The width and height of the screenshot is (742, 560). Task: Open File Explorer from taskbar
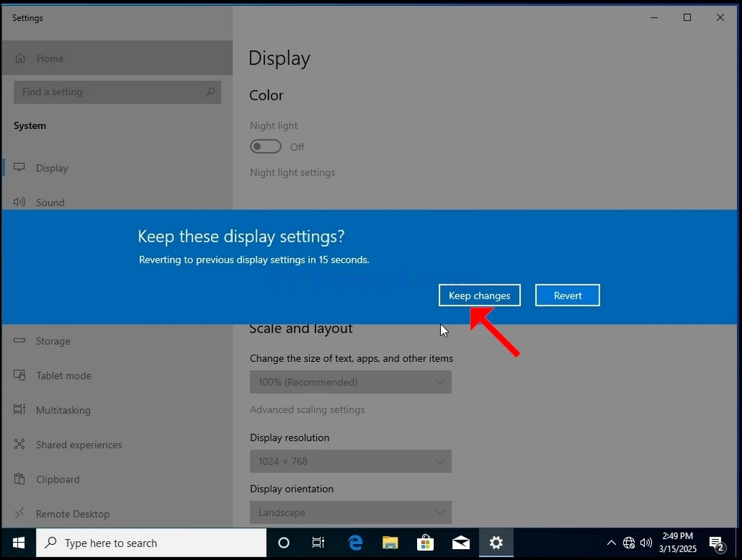pyautogui.click(x=390, y=543)
